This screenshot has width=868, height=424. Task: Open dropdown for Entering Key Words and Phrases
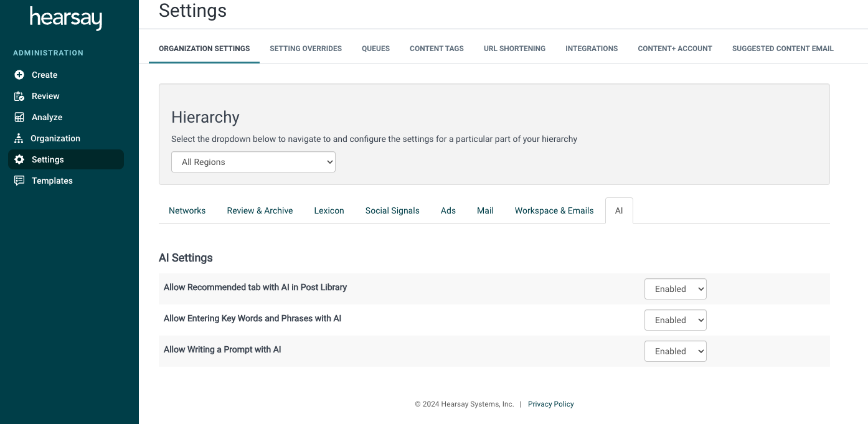676,320
